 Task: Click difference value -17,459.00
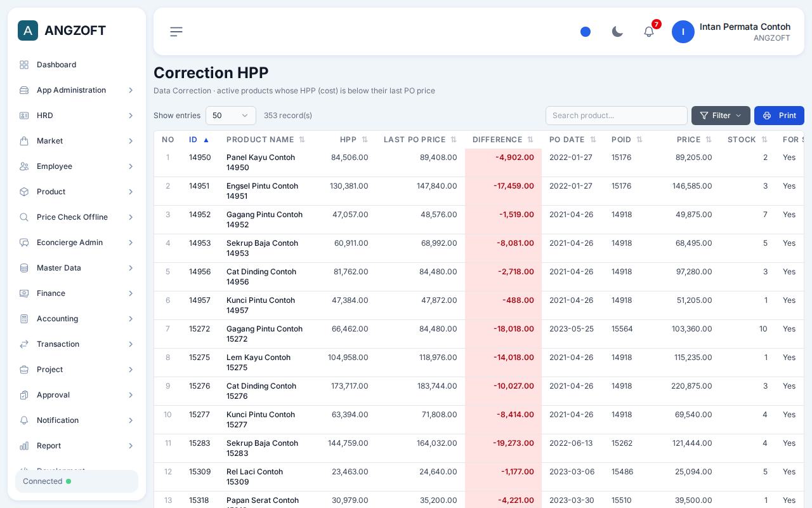pyautogui.click(x=514, y=186)
